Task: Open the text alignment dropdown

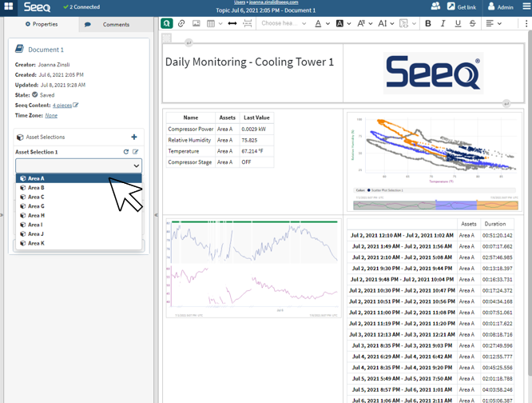Action: pos(494,24)
